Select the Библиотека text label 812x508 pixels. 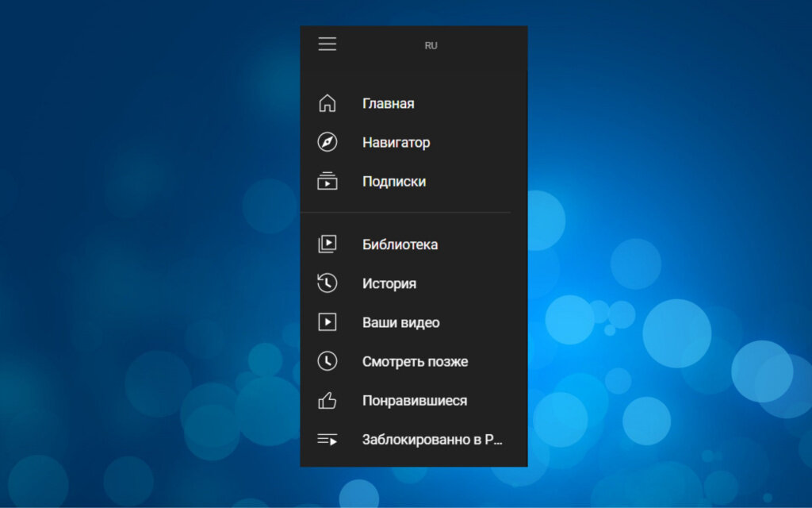point(400,244)
